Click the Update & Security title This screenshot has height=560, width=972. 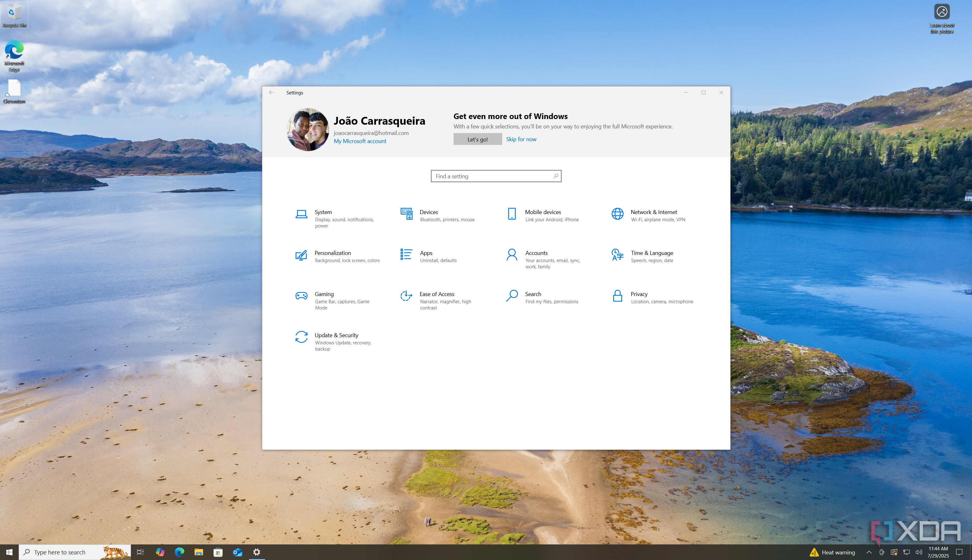click(336, 335)
